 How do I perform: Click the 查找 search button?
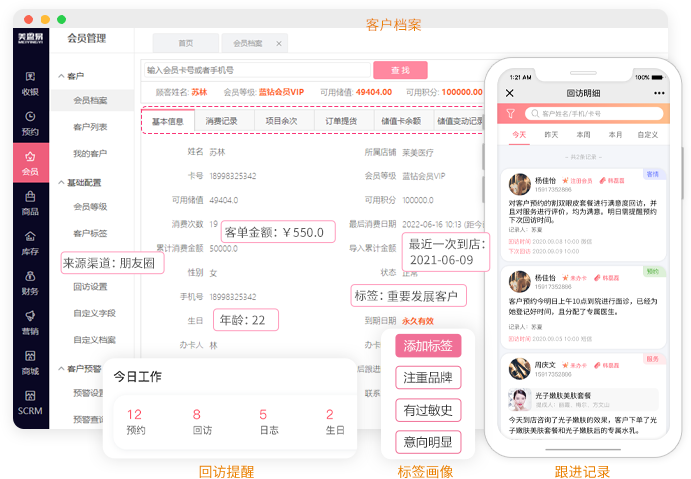point(400,70)
